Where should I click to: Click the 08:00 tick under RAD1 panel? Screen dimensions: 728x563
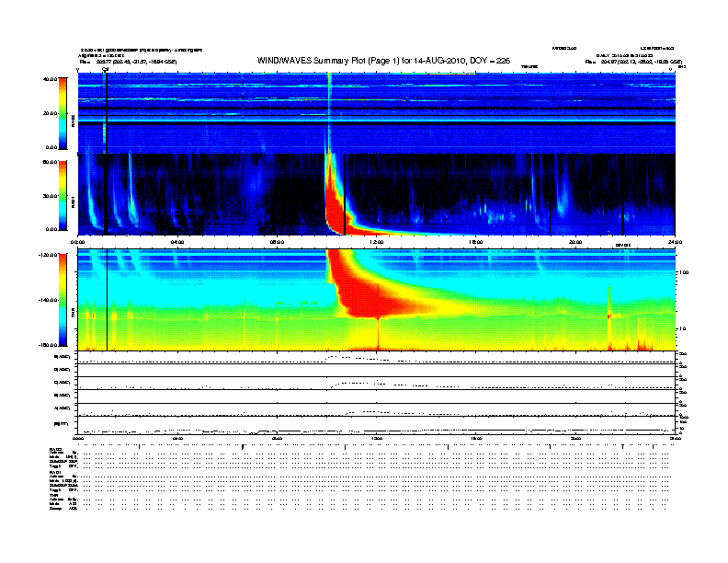[277, 242]
